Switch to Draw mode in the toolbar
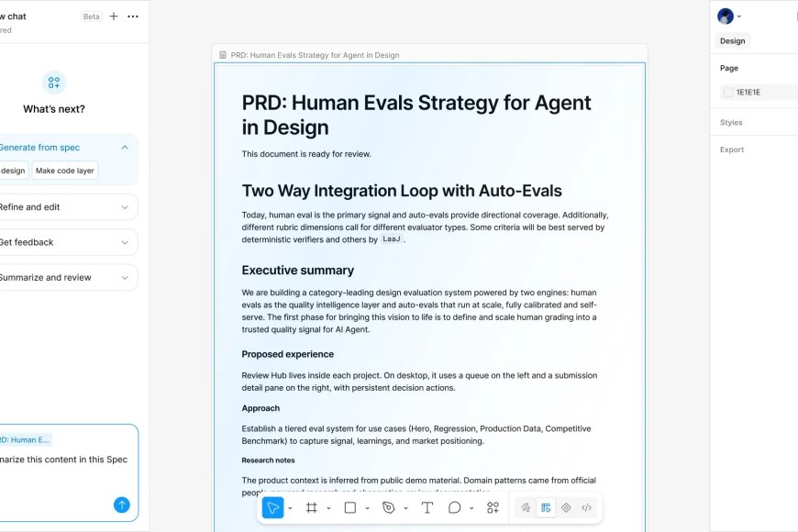Image resolution: width=798 pixels, height=532 pixels. [526, 507]
